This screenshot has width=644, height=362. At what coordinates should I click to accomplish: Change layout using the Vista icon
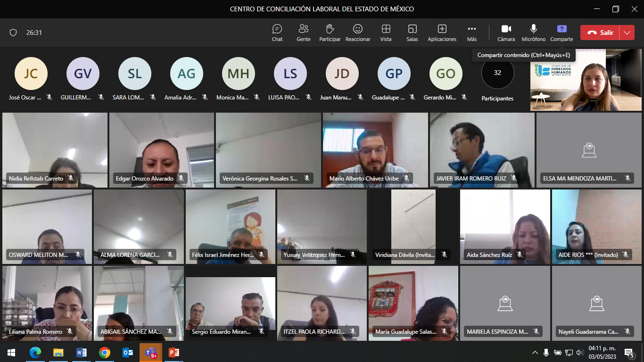click(x=386, y=33)
